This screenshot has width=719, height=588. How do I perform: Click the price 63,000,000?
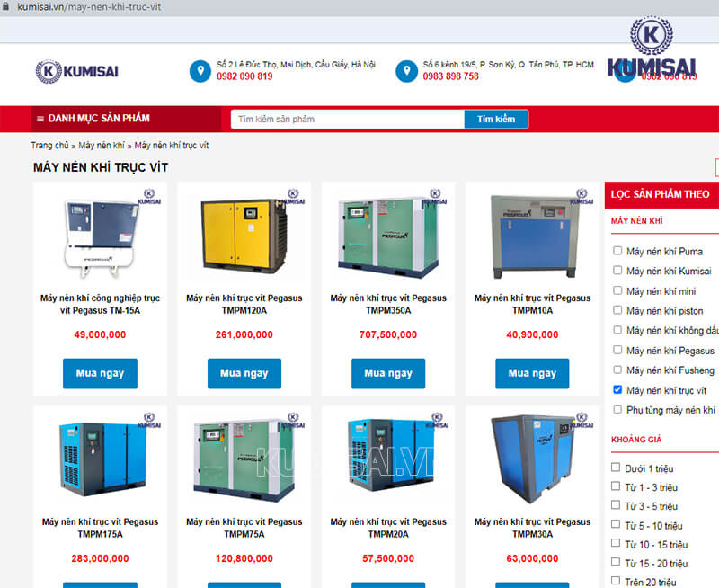[x=532, y=558]
